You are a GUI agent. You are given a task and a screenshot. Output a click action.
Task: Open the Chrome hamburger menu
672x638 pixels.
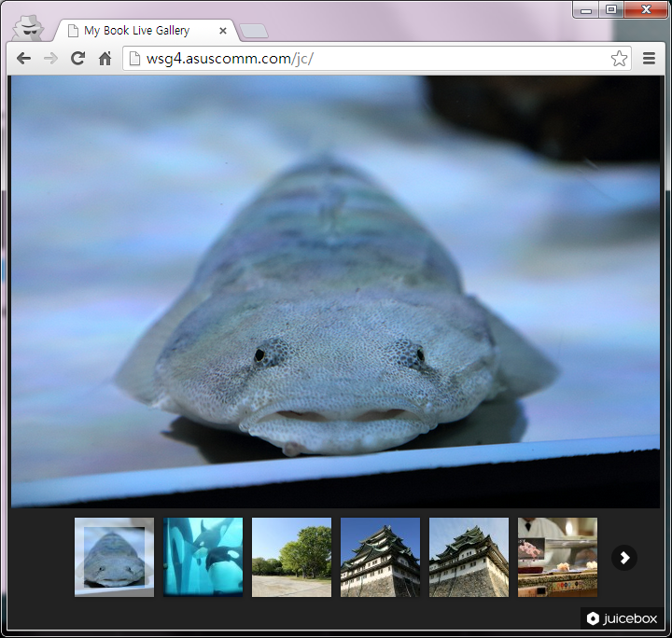coord(650,59)
